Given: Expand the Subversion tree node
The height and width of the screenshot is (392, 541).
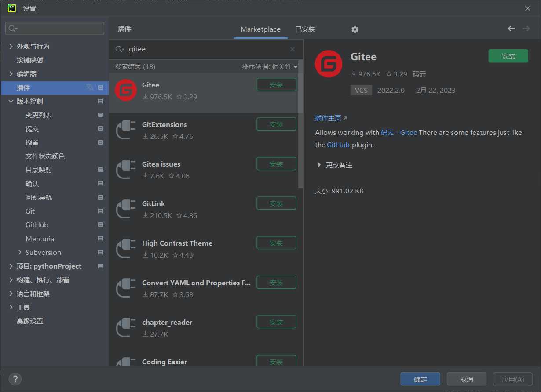Looking at the screenshot, I should [x=20, y=252].
